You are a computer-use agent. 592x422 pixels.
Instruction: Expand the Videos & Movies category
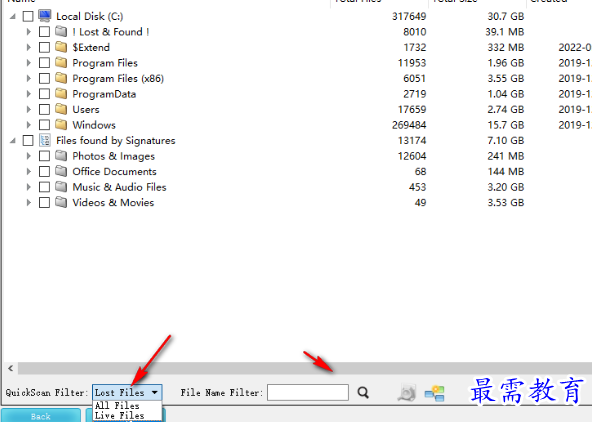point(29,202)
